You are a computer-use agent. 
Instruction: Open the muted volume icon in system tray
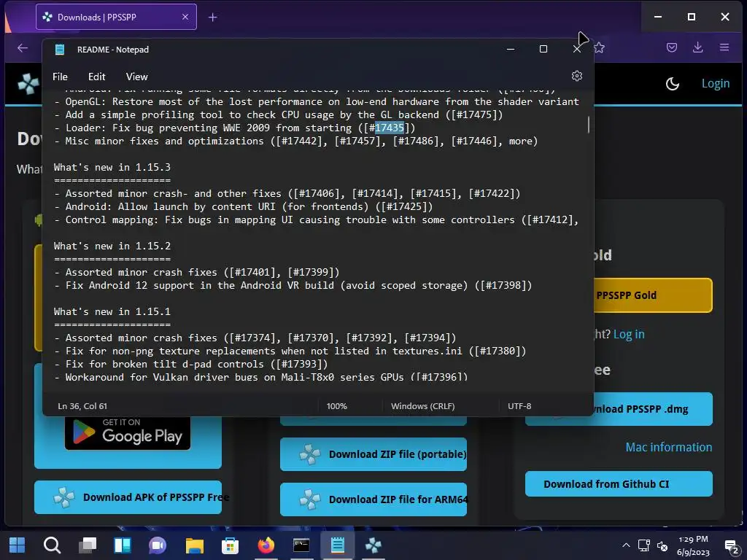pyautogui.click(x=662, y=545)
